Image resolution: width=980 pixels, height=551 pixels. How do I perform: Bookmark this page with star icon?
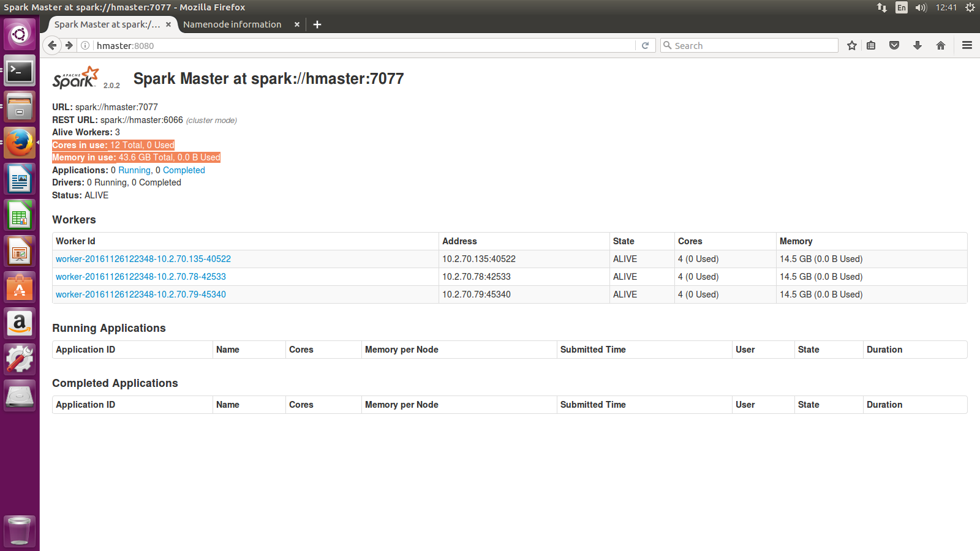[x=851, y=45]
